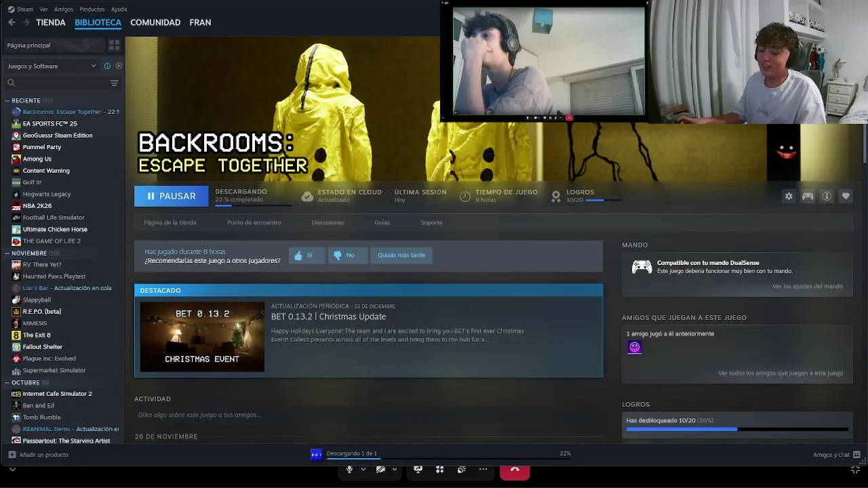Screen dimensions: 868x488
Task: Click the bottom download progress bar
Action: tap(448, 459)
